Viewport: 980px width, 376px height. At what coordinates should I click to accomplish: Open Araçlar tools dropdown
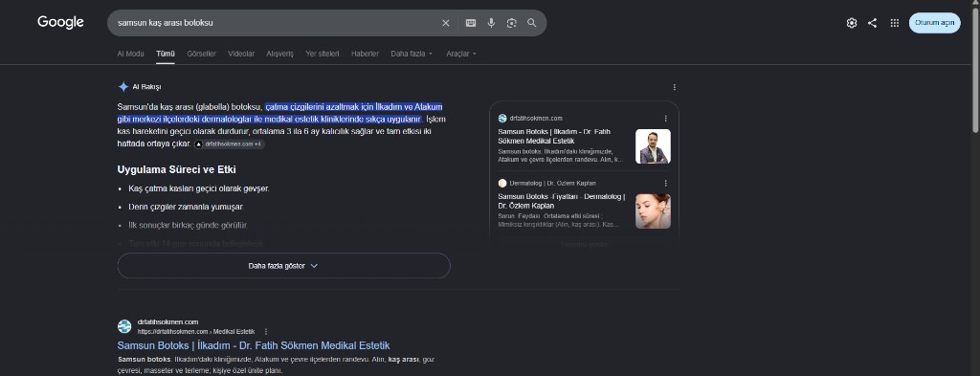point(461,54)
